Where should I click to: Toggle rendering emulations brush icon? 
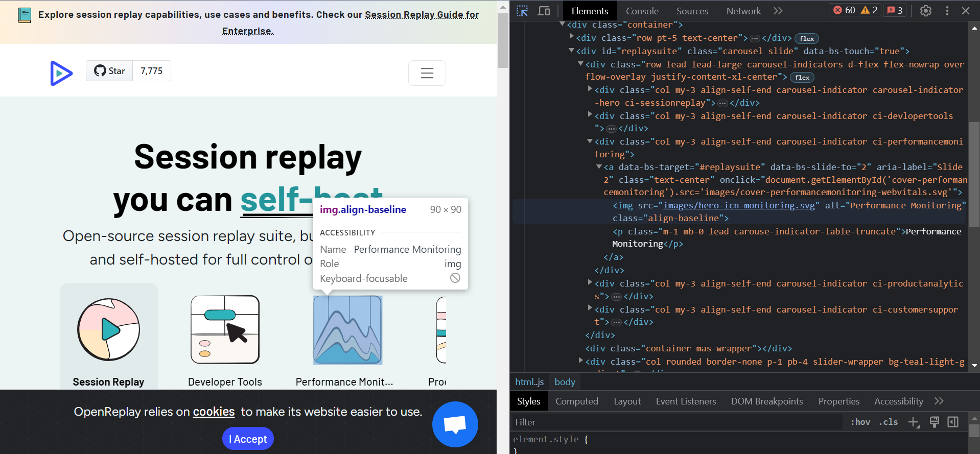[934, 422]
